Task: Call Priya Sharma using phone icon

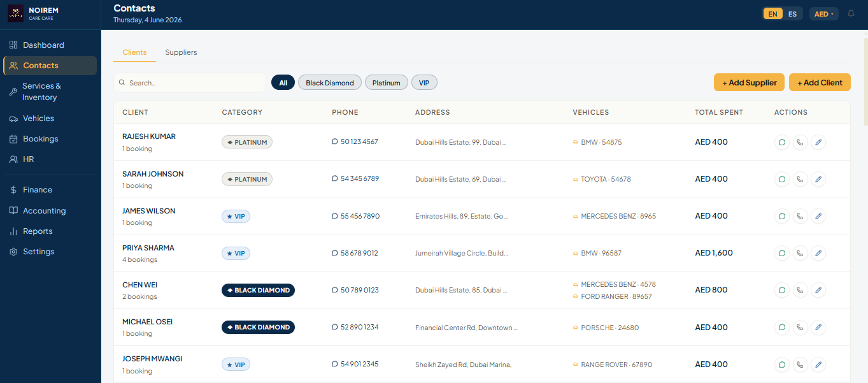Action: click(x=800, y=253)
